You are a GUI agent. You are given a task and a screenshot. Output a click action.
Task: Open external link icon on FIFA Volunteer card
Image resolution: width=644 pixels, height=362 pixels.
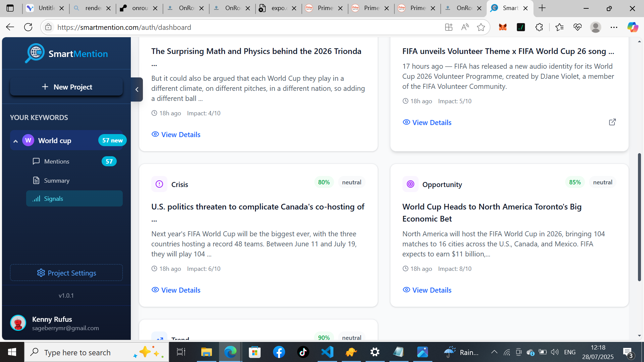(x=612, y=122)
